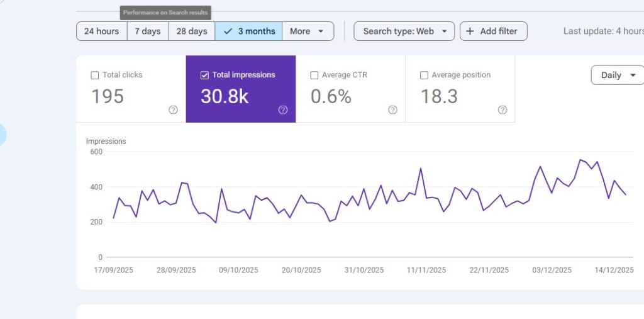Click the 0.6% average CTR value
The image size is (644, 319).
[x=331, y=97]
